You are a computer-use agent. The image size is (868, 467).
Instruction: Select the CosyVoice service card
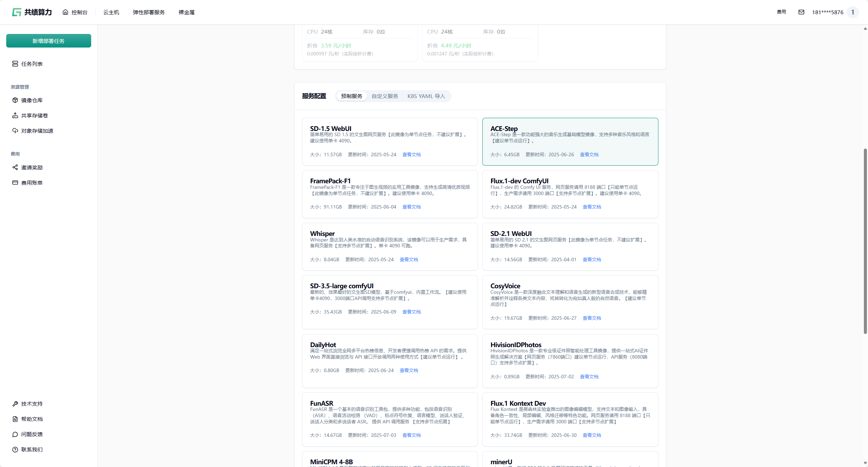[x=570, y=302]
